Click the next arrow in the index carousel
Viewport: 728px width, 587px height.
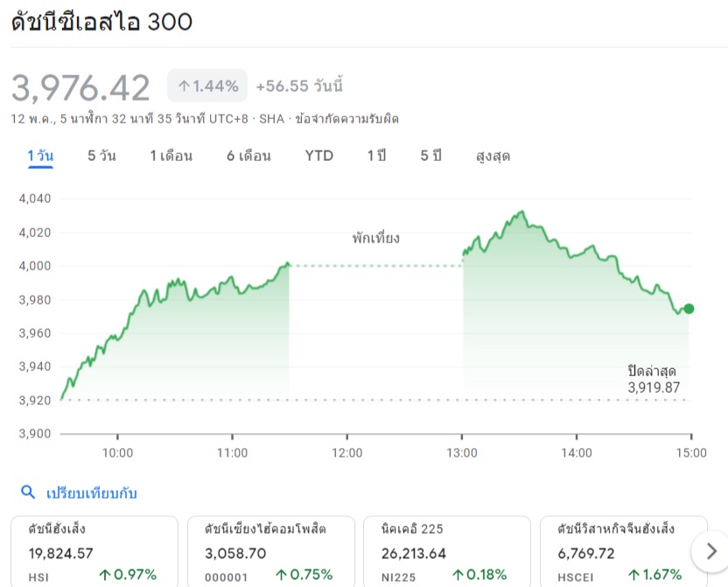pyautogui.click(x=708, y=551)
